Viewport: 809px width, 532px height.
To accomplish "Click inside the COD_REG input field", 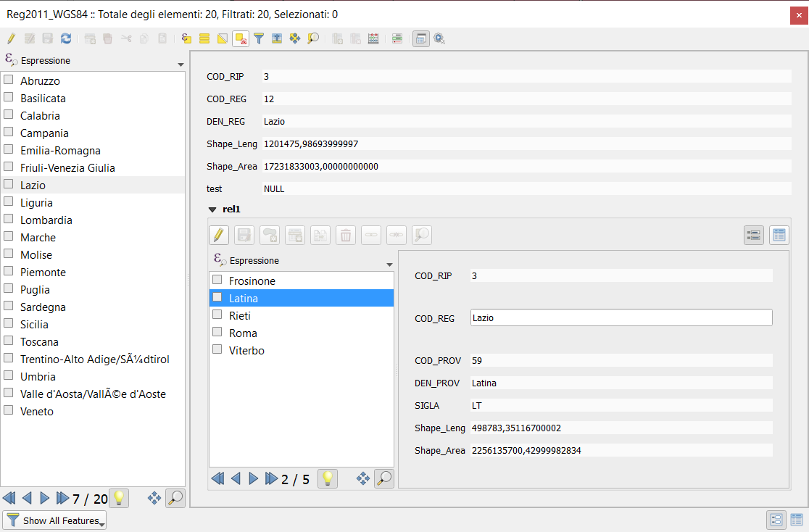I will (621, 317).
